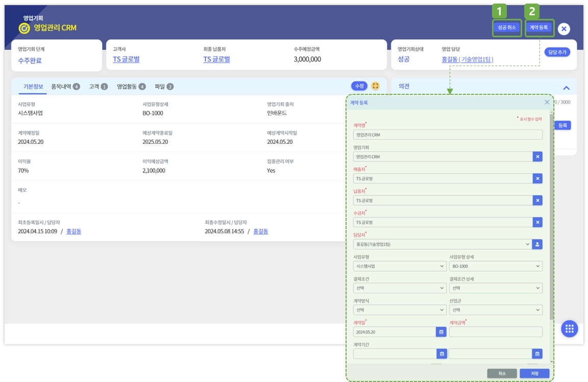Click 취소 in the 계약 등록 dialog

[502, 373]
